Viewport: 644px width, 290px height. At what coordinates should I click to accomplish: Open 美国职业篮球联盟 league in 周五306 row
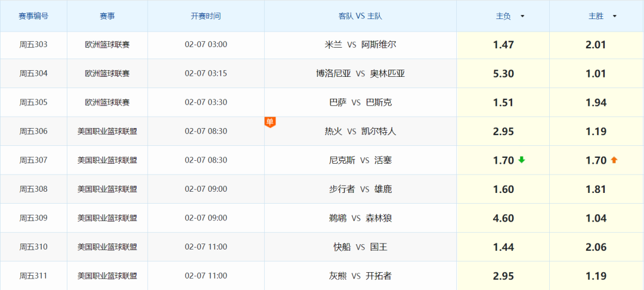point(107,132)
